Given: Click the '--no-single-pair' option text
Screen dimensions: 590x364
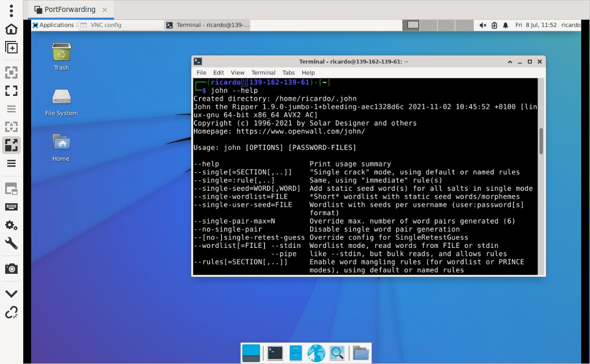Looking at the screenshot, I should pyautogui.click(x=228, y=229).
